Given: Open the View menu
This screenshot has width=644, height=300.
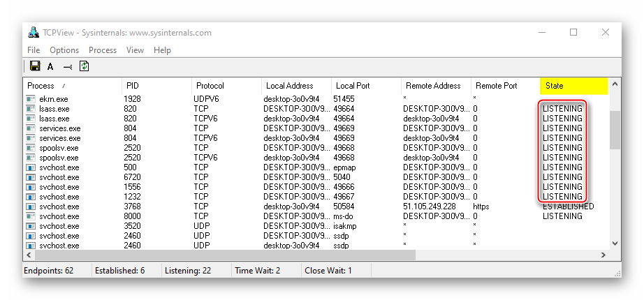Looking at the screenshot, I should tap(135, 50).
